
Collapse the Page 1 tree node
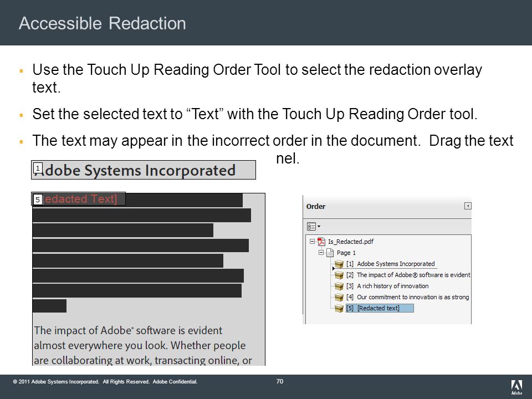click(321, 253)
